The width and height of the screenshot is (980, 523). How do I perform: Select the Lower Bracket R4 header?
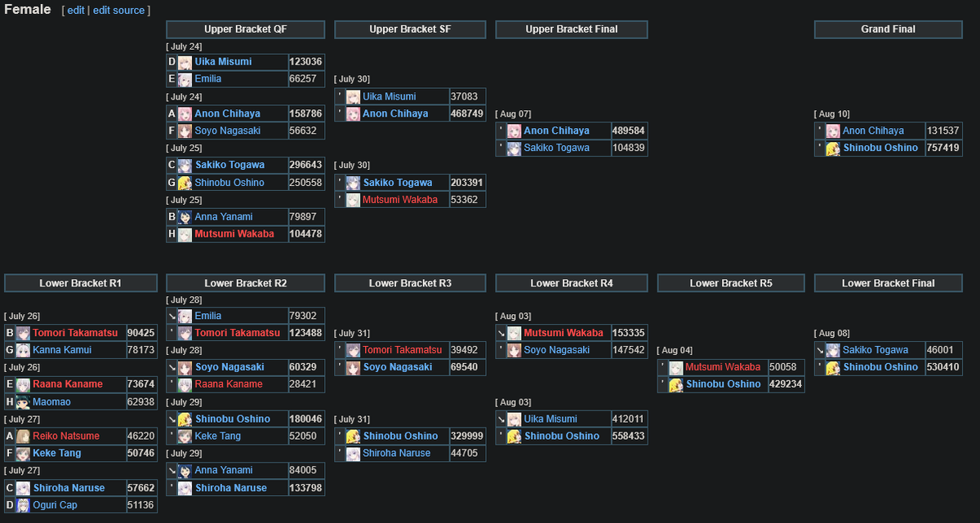[572, 283]
